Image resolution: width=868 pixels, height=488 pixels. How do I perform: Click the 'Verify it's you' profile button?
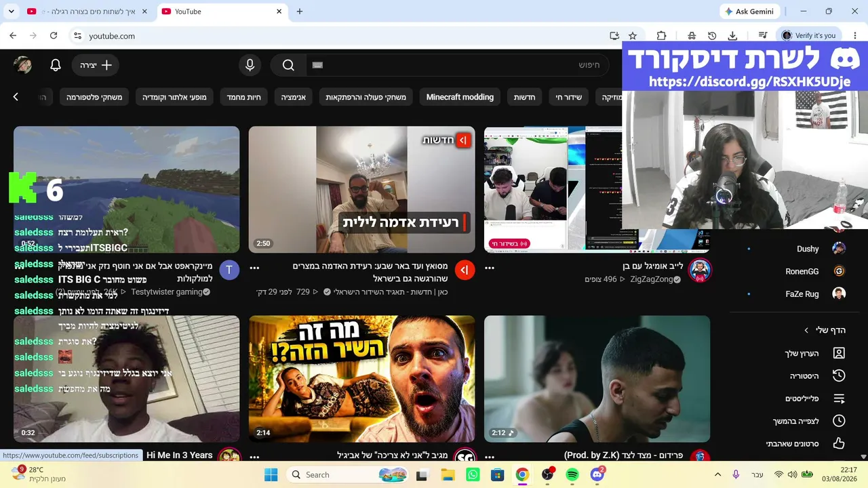tap(808, 36)
